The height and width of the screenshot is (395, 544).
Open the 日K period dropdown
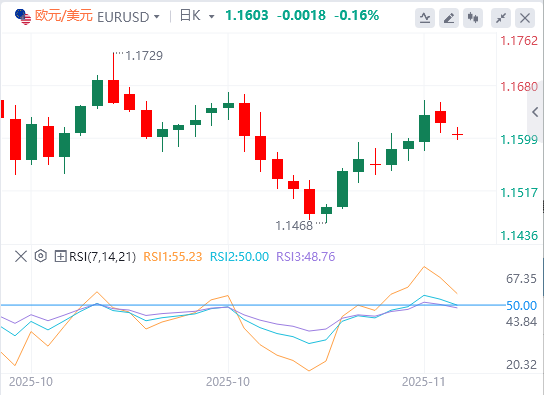pyautogui.click(x=197, y=16)
